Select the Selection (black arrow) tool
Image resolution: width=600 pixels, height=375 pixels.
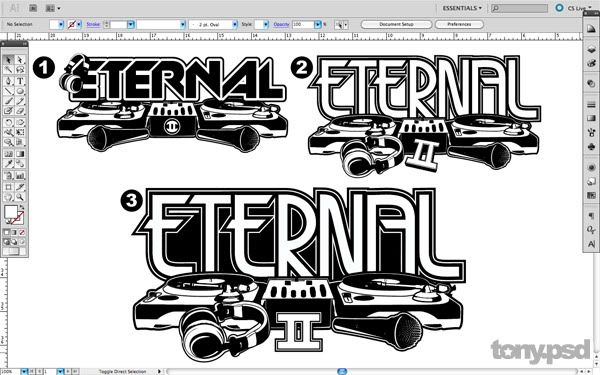(8, 60)
